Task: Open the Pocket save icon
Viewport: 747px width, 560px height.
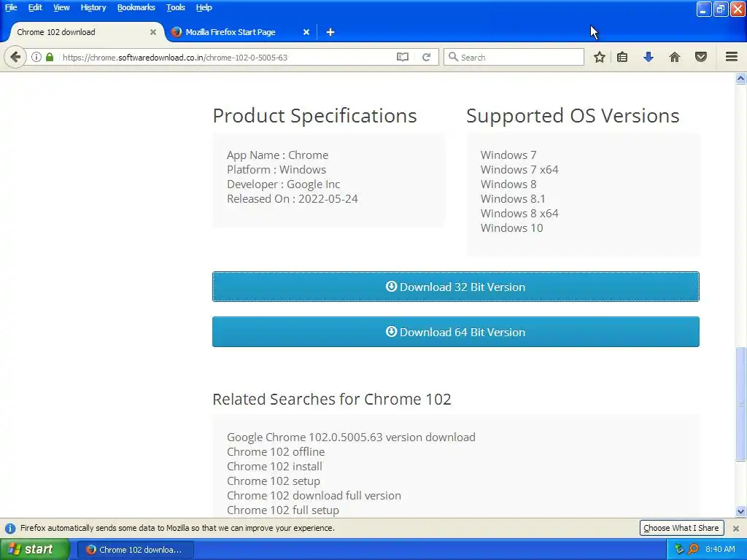Action: (701, 57)
